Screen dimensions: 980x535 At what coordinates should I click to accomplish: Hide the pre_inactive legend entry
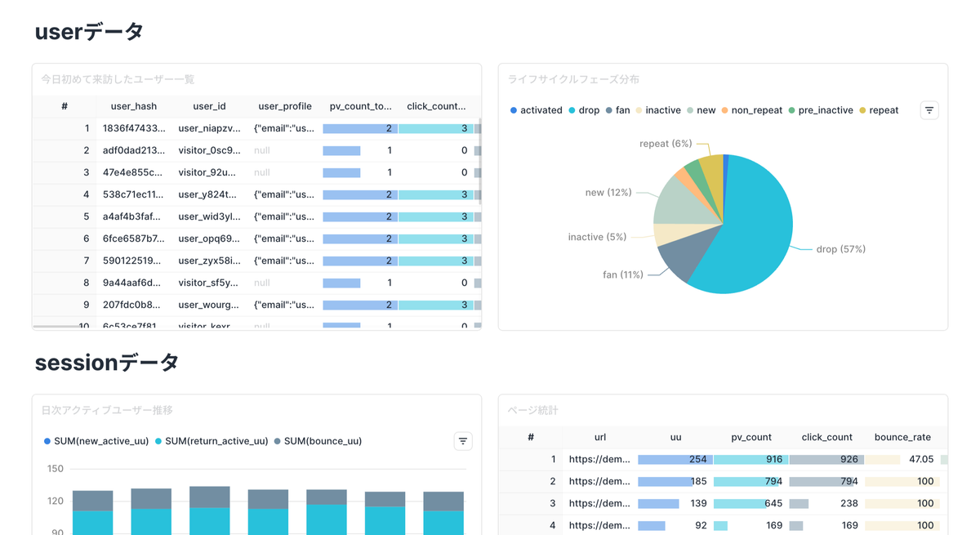click(x=821, y=110)
